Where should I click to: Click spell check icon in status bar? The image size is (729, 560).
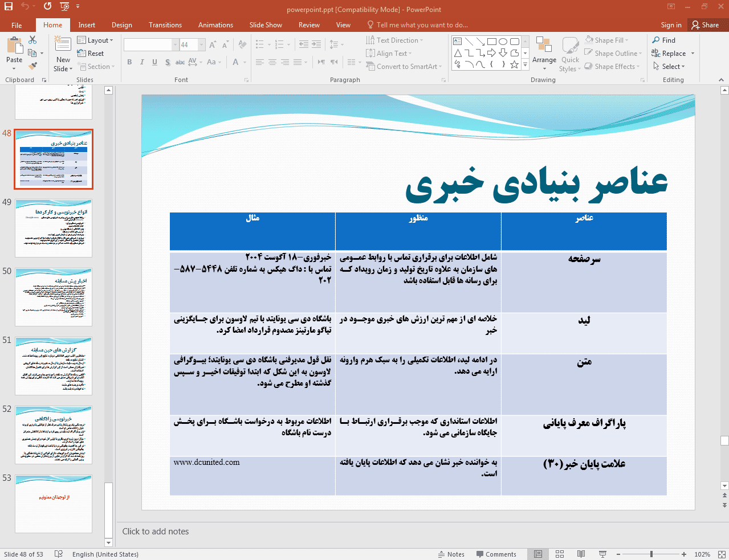[x=58, y=554]
